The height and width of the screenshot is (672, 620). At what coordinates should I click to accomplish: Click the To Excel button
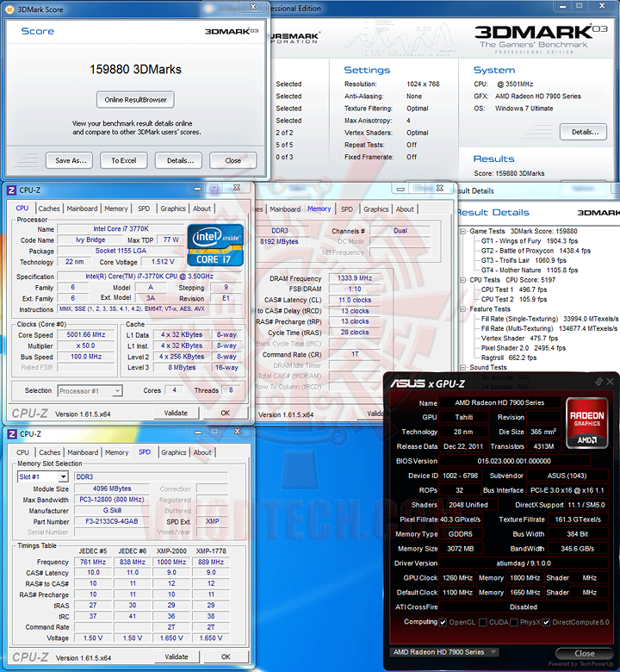124,161
